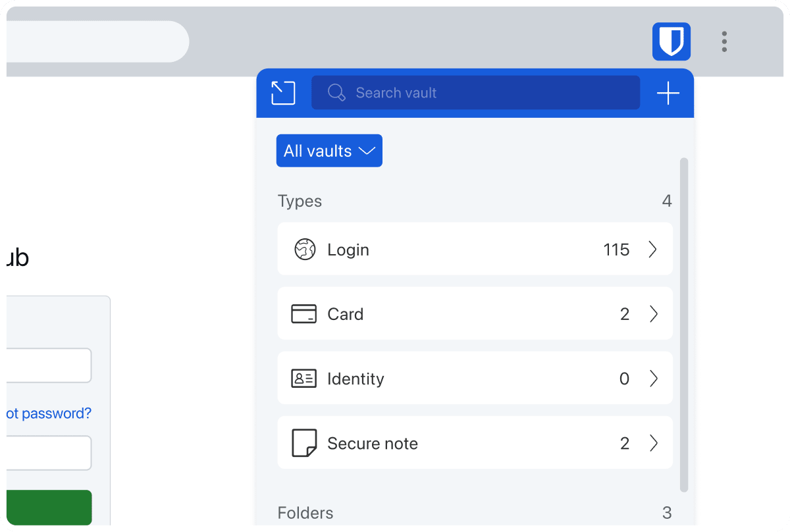The image size is (790, 532).
Task: Open the Login items list
Action: tap(475, 249)
